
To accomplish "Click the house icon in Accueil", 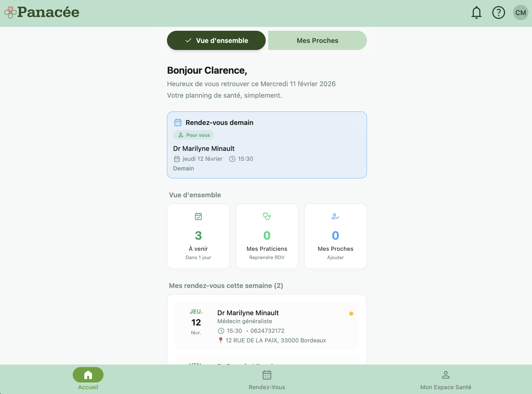I will 88,375.
